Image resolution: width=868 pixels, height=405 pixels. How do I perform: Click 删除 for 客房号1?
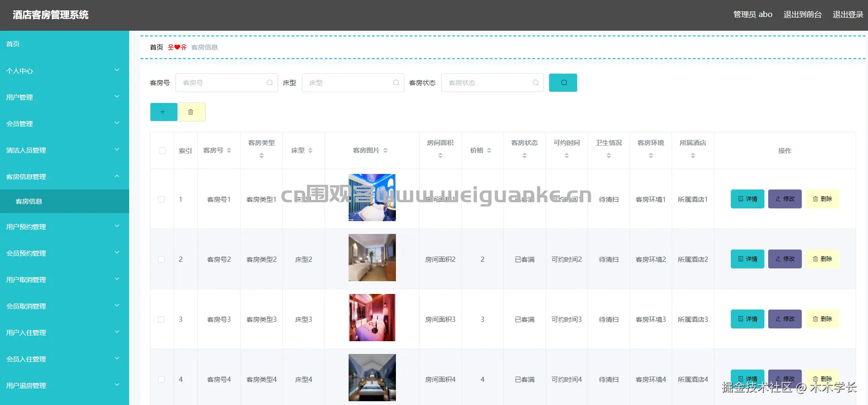pyautogui.click(x=822, y=199)
